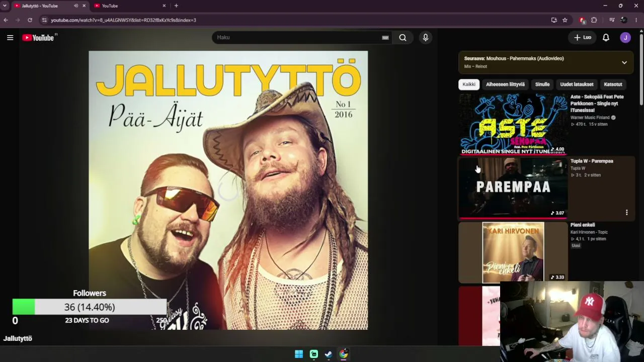Click the install app icon in address bar
The width and height of the screenshot is (644, 362).
[x=554, y=20]
